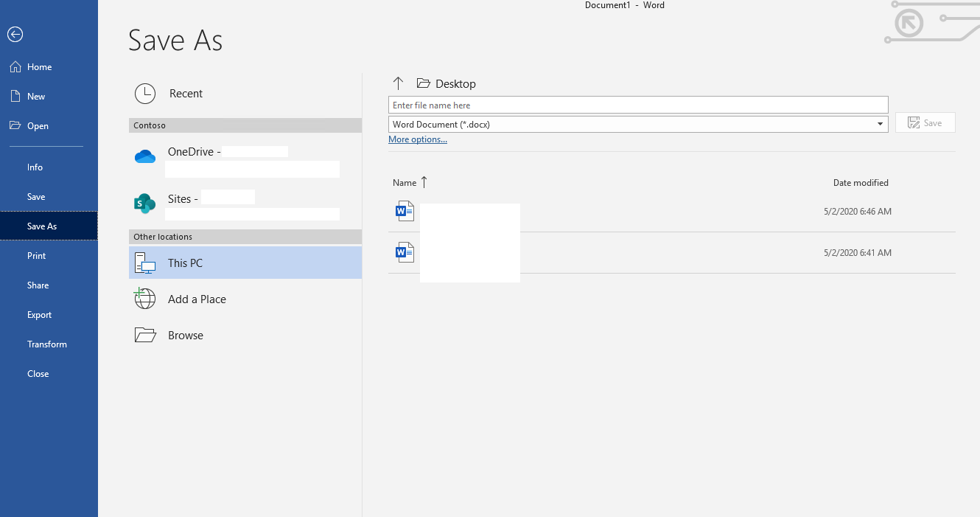Click the 5/2/2020 6:41 AM date cell
The width and height of the screenshot is (980, 517).
coord(858,253)
